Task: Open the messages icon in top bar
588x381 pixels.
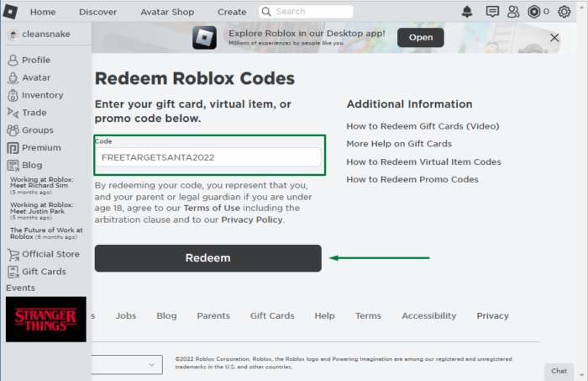Action: point(492,12)
